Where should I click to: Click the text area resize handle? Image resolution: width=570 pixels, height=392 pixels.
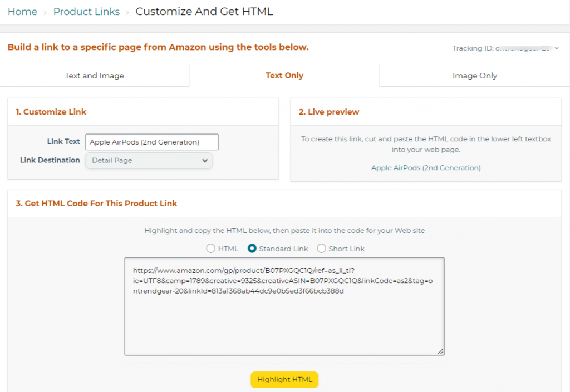(440, 351)
